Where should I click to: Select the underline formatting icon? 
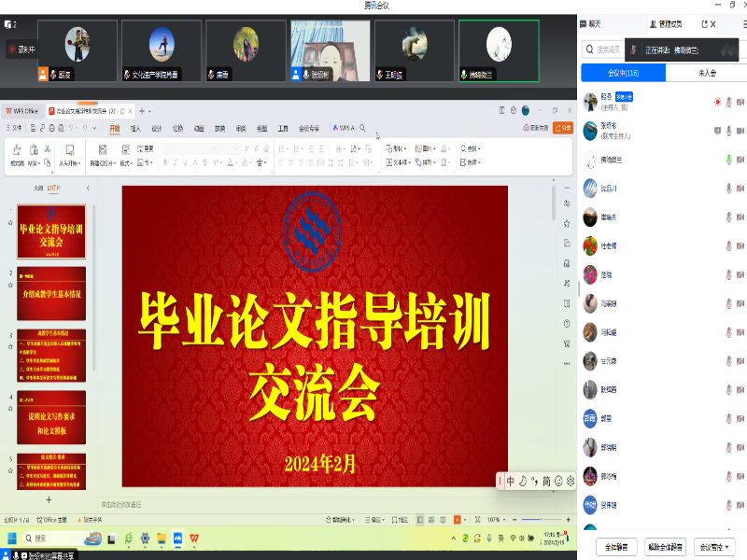point(184,161)
